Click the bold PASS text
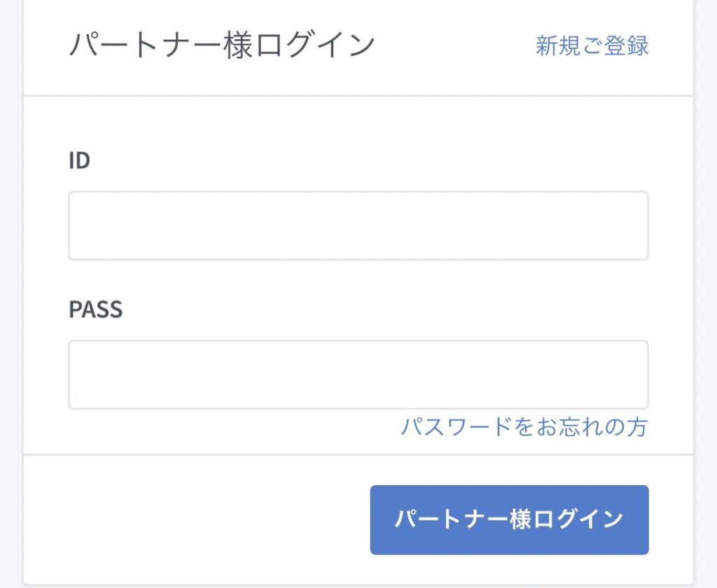 (95, 309)
